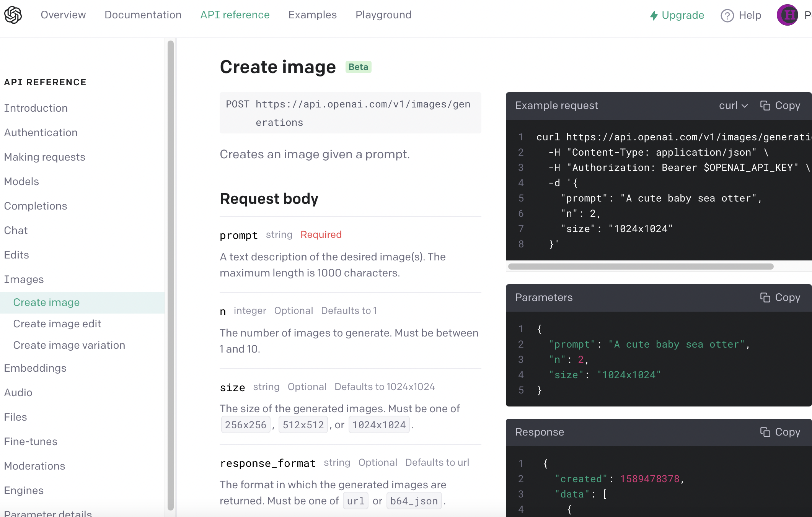Screen dimensions: 812x517
Task: Select Create image edit in sidebar
Action: pyautogui.click(x=57, y=324)
